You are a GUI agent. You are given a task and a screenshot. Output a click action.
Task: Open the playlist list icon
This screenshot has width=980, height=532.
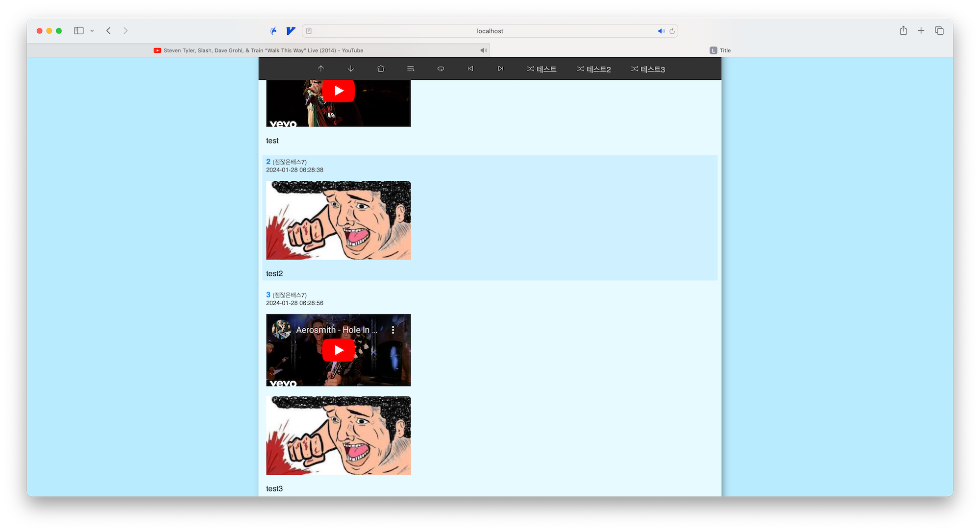tap(411, 69)
